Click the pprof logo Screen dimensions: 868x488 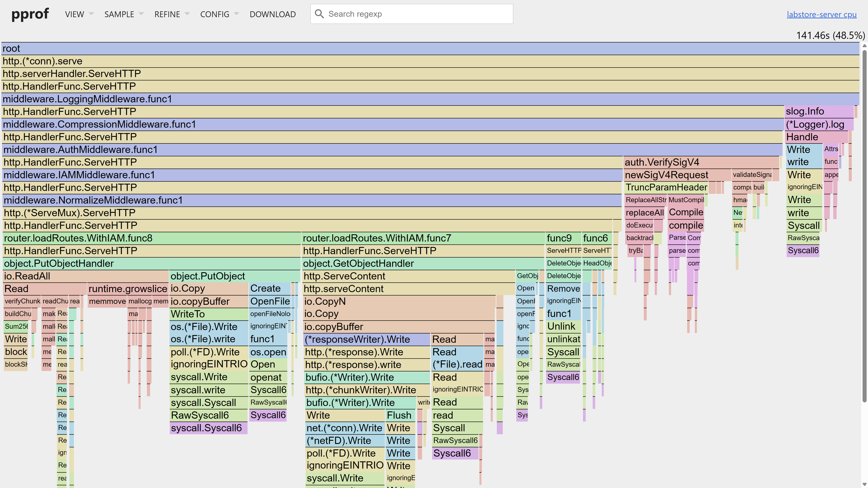[x=30, y=14]
